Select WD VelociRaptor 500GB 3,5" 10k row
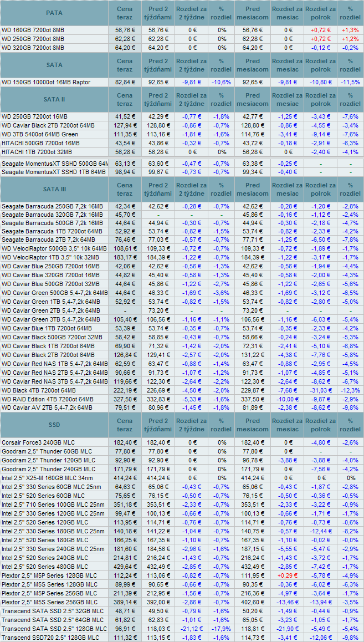Screen dimensions: 364x642 click(x=54, y=248)
